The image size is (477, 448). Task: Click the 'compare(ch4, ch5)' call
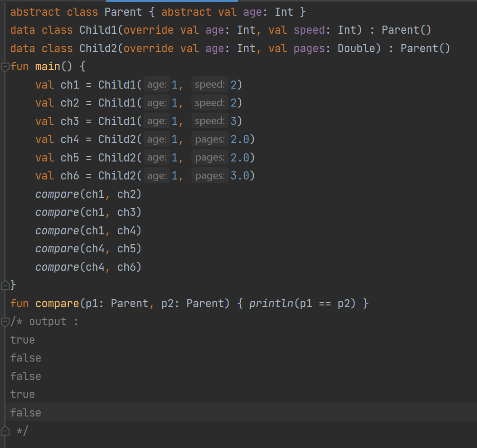[x=89, y=249]
